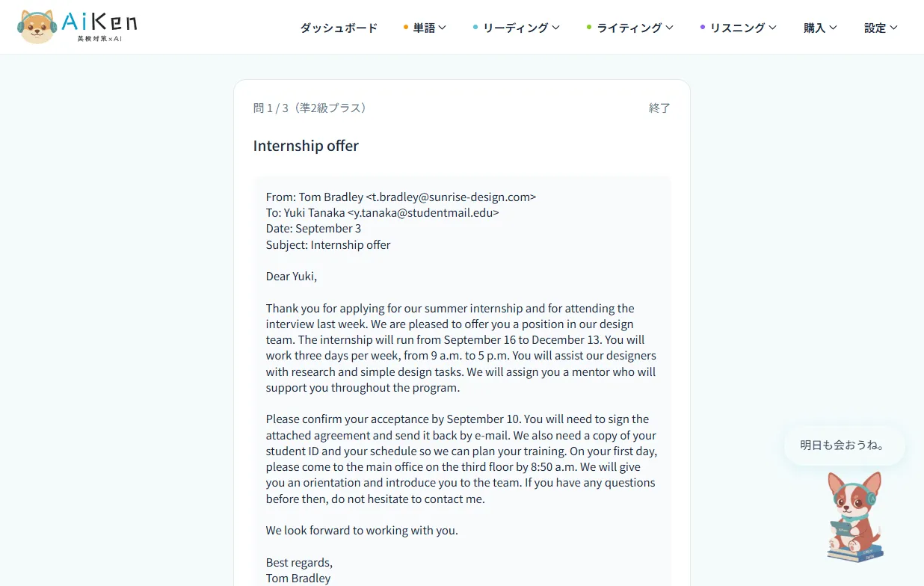Viewport: 924px width, 586px height.
Task: Click the 明日も会おうね speech bubble
Action: (844, 445)
